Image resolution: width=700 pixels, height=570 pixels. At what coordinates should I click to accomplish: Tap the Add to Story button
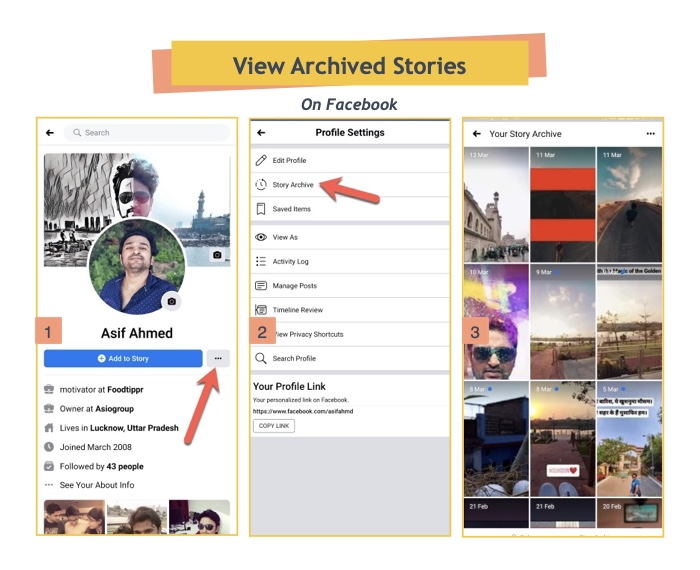[x=123, y=358]
